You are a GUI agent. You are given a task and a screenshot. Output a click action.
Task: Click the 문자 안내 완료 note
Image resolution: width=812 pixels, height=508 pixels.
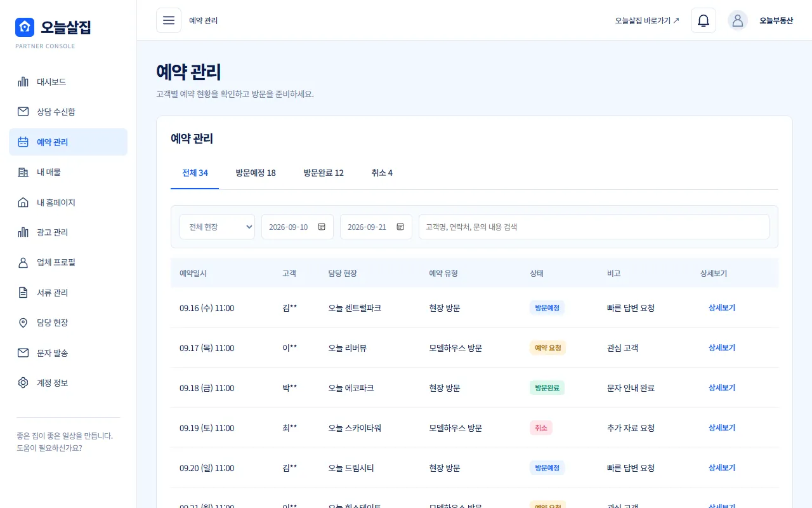pos(631,388)
